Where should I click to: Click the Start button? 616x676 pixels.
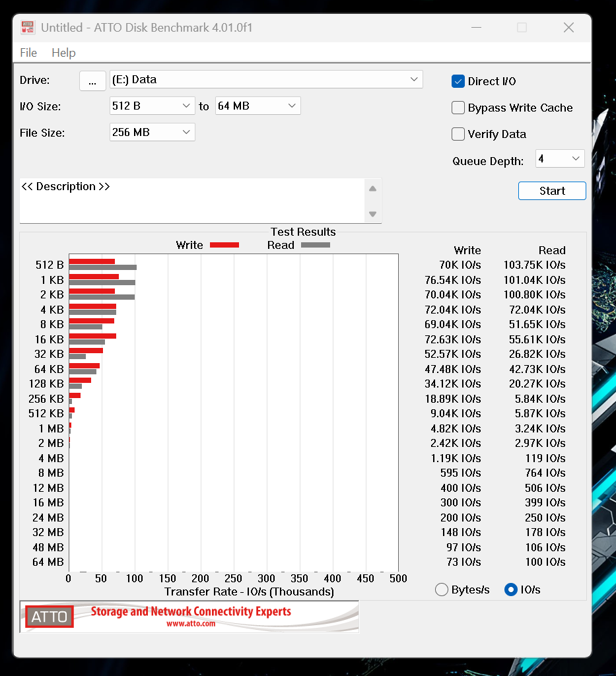click(x=552, y=191)
